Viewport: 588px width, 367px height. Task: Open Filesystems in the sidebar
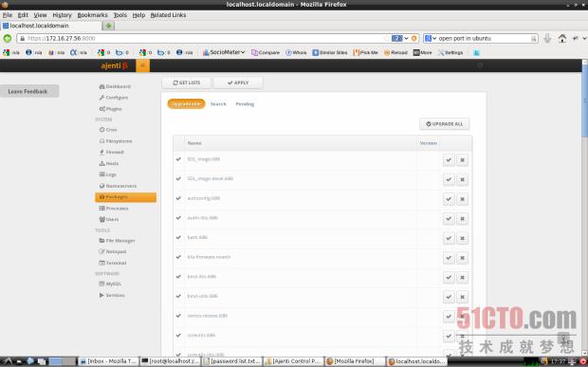click(x=116, y=141)
